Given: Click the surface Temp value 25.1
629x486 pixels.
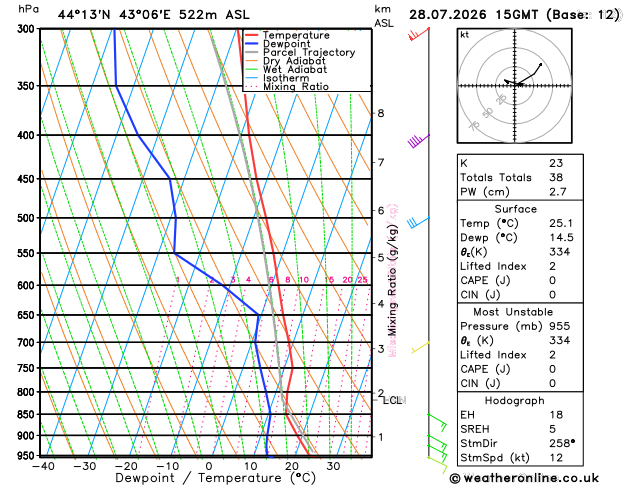Looking at the screenshot, I should tap(561, 223).
